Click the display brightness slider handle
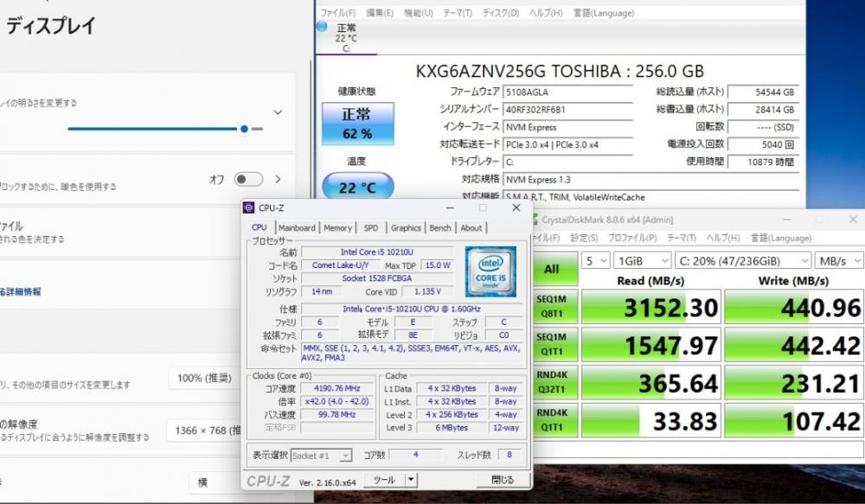 pos(245,129)
